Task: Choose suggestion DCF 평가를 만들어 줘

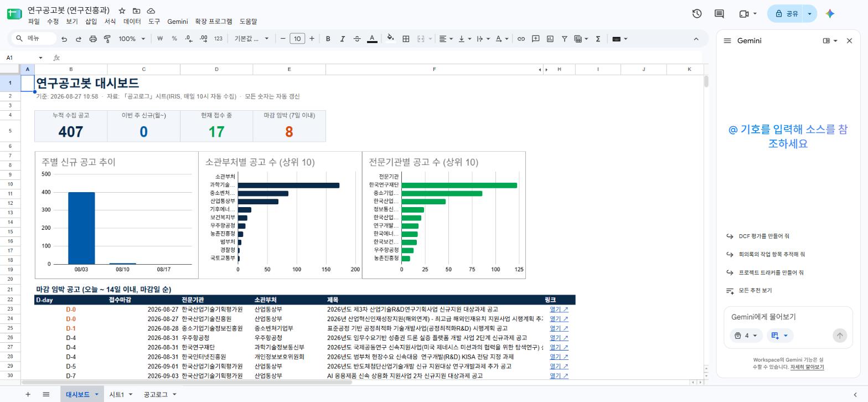Action: [x=763, y=236]
